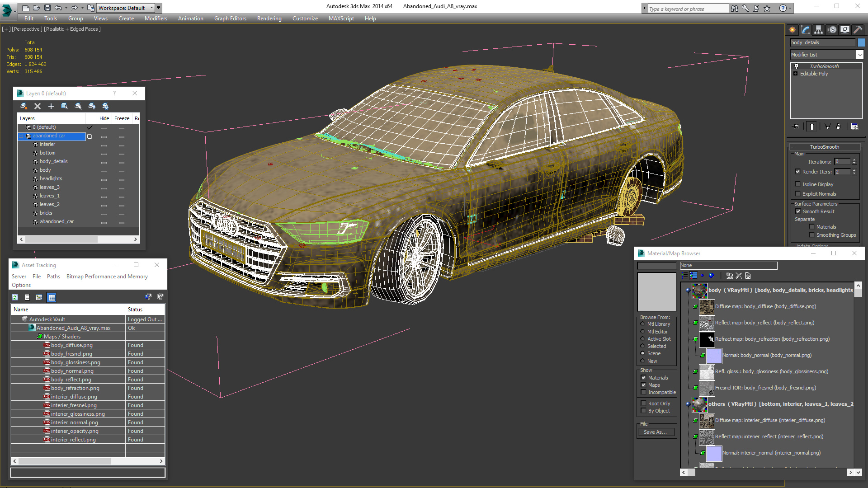This screenshot has height=488, width=868.
Task: Expand the Editable Poly plus box in stack
Action: point(796,74)
